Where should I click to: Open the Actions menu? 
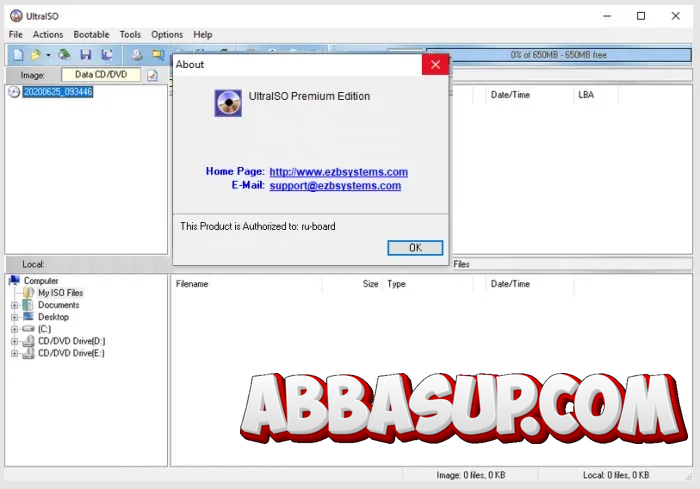(48, 34)
